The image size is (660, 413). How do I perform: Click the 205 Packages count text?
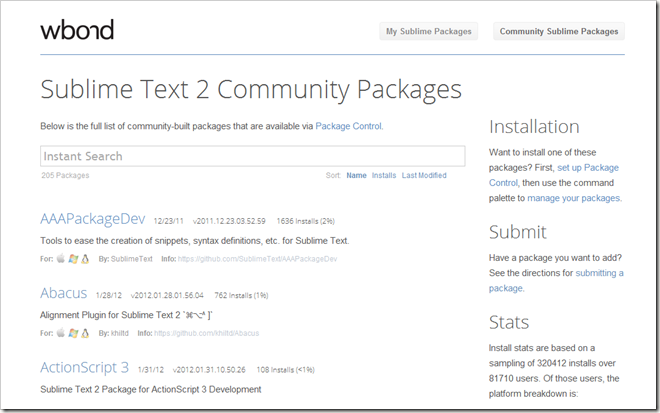click(65, 176)
